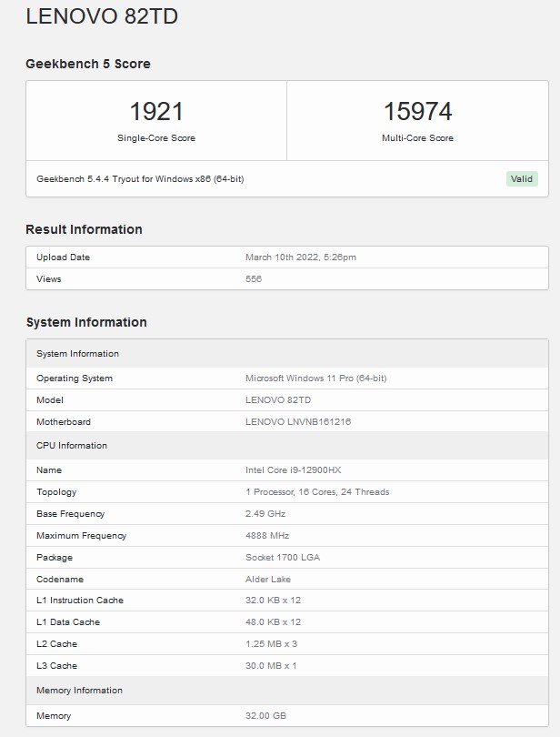Click the LENOVO 82TD page title
The height and width of the screenshot is (737, 560).
pos(102,16)
